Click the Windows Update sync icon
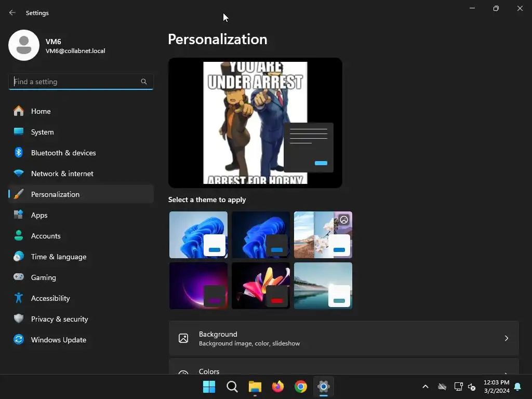Image resolution: width=532 pixels, height=399 pixels. click(x=19, y=339)
